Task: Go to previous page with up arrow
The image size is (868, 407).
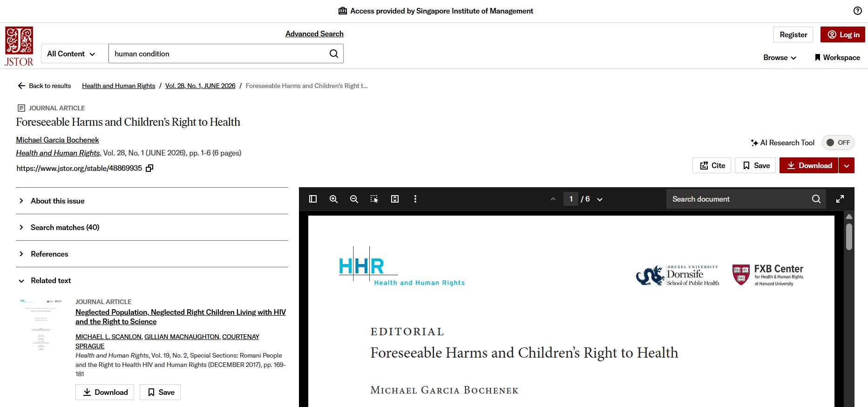Action: click(553, 199)
